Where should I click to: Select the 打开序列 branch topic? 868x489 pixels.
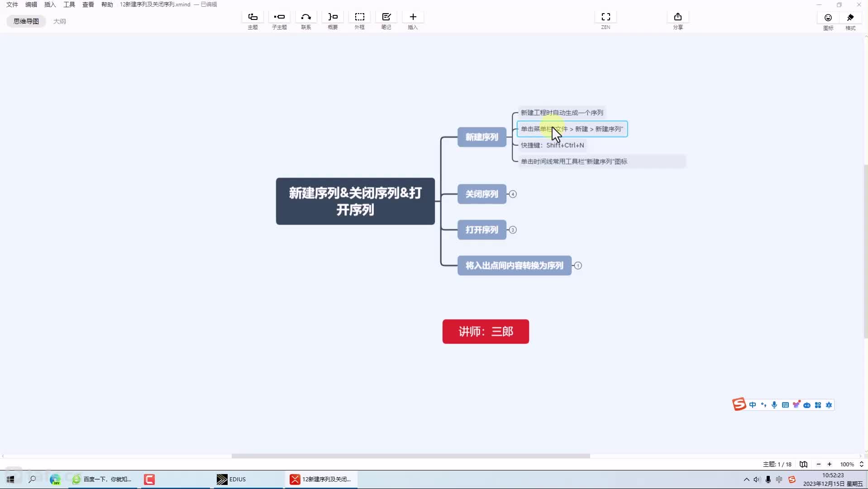click(x=482, y=230)
